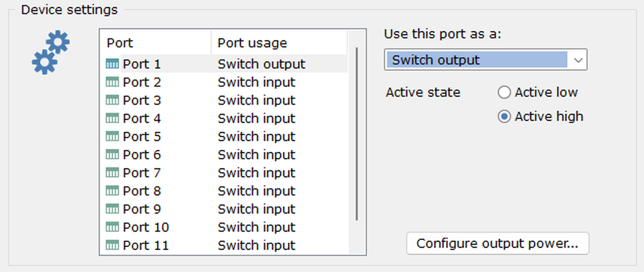
Task: Click the Port 9 connector icon
Action: 112,209
